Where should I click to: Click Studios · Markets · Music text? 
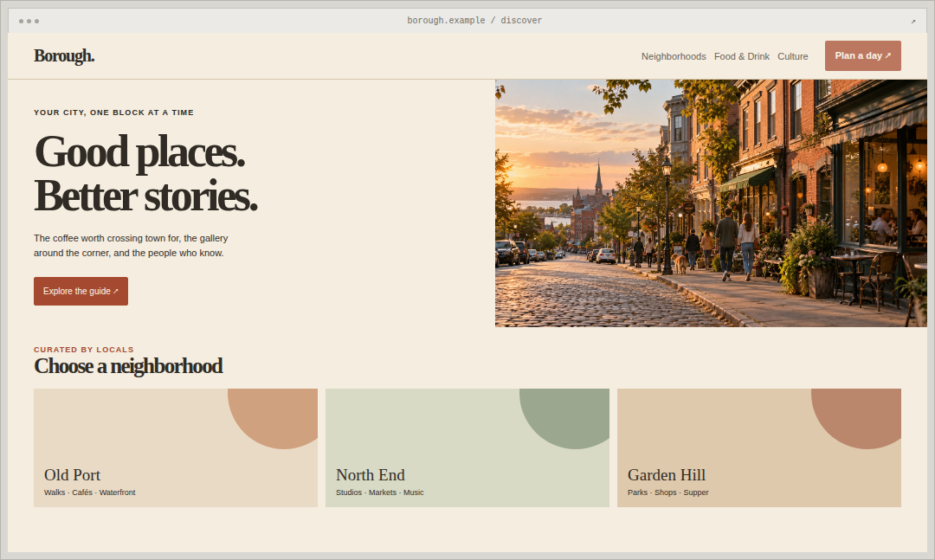click(380, 492)
